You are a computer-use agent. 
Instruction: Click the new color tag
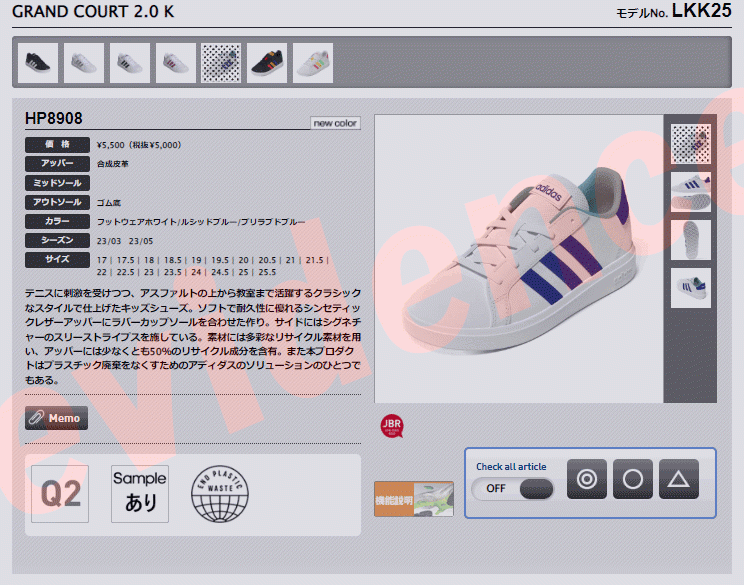pyautogui.click(x=335, y=123)
